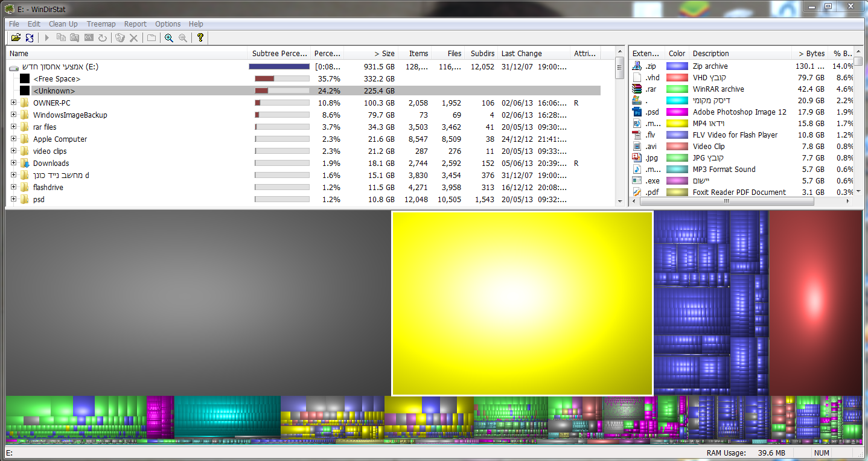
Task: Expand the OWNER-PC folder
Action: pos(13,103)
